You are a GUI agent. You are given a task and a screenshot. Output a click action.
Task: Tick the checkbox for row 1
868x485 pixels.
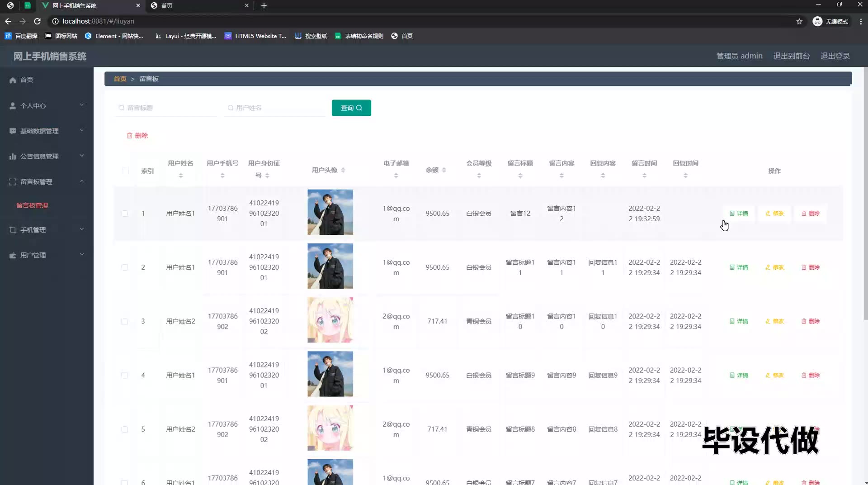125,214
